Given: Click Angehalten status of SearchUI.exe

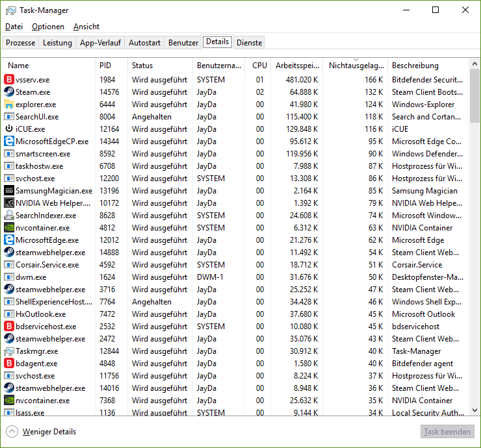Looking at the screenshot, I should pos(151,117).
